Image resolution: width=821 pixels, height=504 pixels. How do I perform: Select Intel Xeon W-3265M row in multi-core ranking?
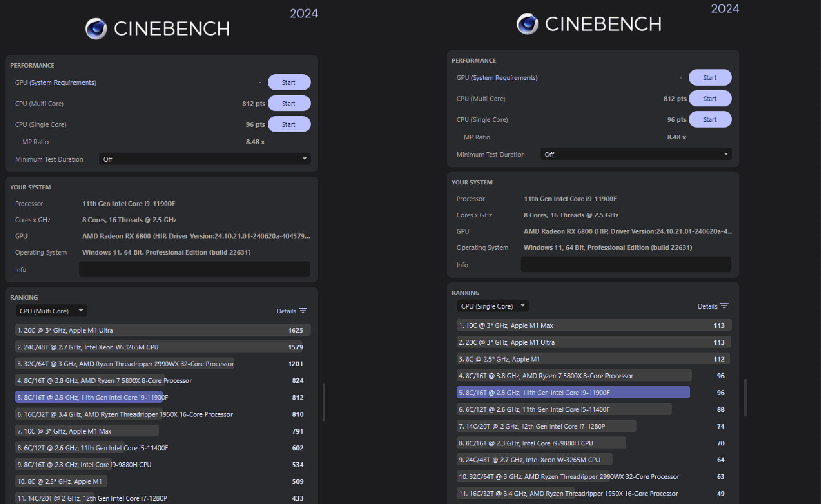162,347
